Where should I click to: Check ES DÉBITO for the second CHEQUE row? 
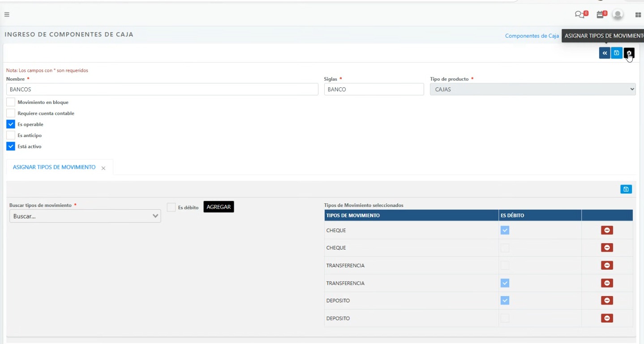click(x=505, y=247)
